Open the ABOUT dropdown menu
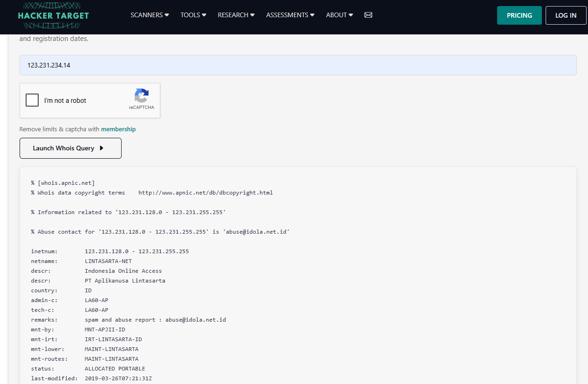Viewport: 588px width, 384px height. (x=339, y=15)
